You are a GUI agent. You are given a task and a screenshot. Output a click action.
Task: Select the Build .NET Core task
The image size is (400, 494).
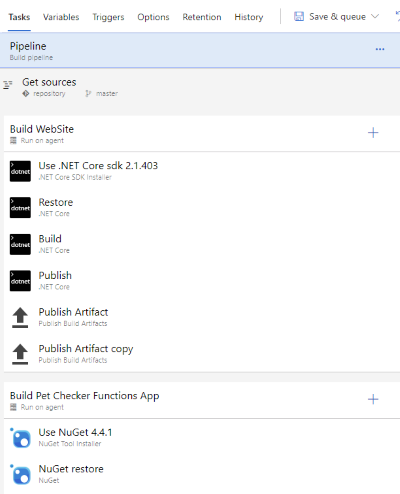coord(202,244)
